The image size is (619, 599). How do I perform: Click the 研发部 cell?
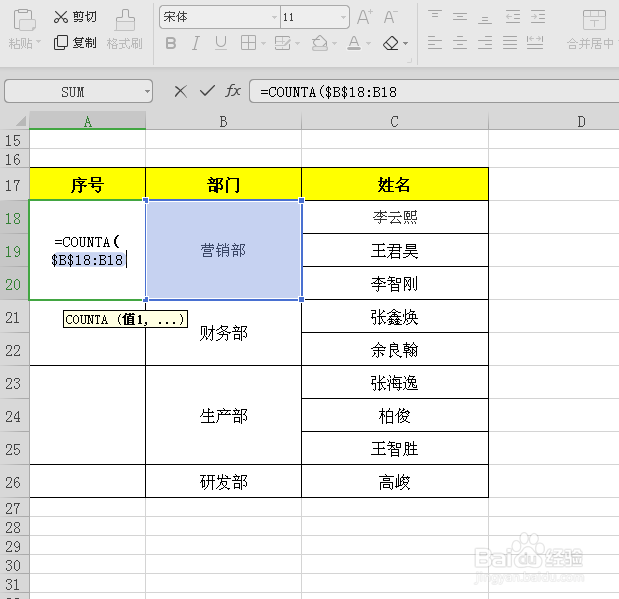coord(223,481)
